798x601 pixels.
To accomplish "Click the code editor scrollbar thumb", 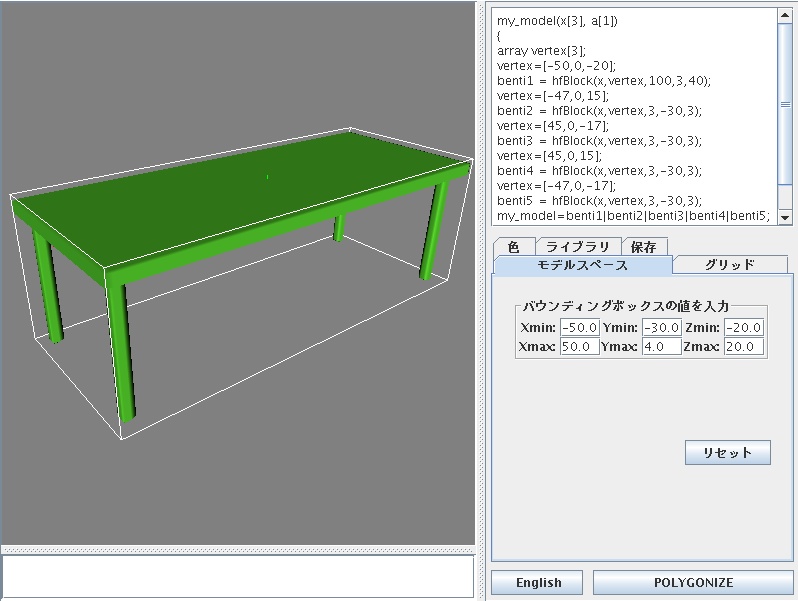I will pos(785,104).
